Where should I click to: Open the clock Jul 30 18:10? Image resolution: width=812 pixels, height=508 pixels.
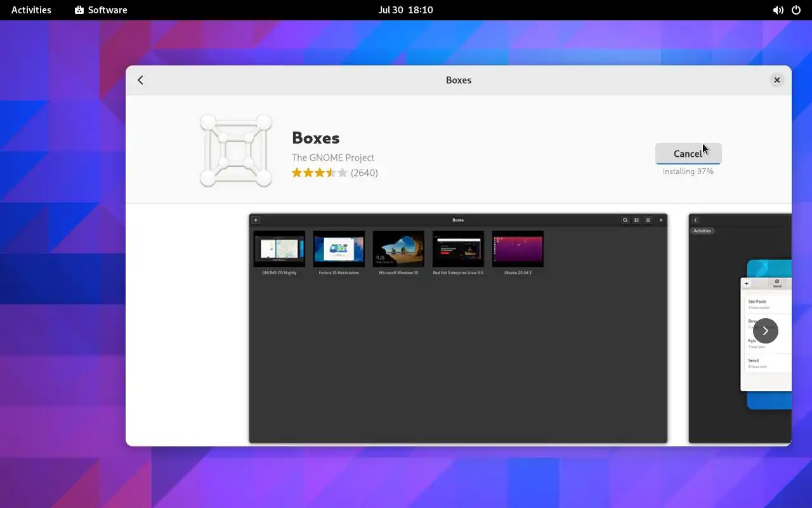(x=405, y=10)
